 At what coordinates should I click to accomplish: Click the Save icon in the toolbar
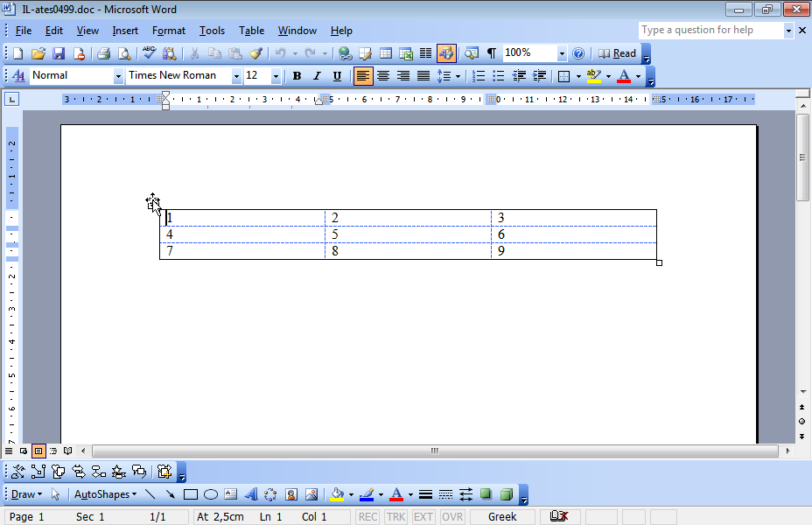coord(57,54)
